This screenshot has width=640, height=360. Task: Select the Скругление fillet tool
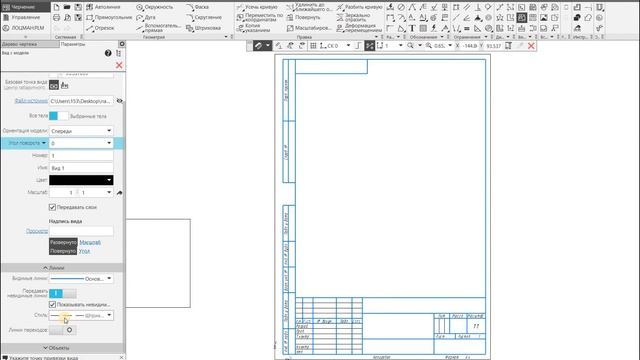coord(204,18)
